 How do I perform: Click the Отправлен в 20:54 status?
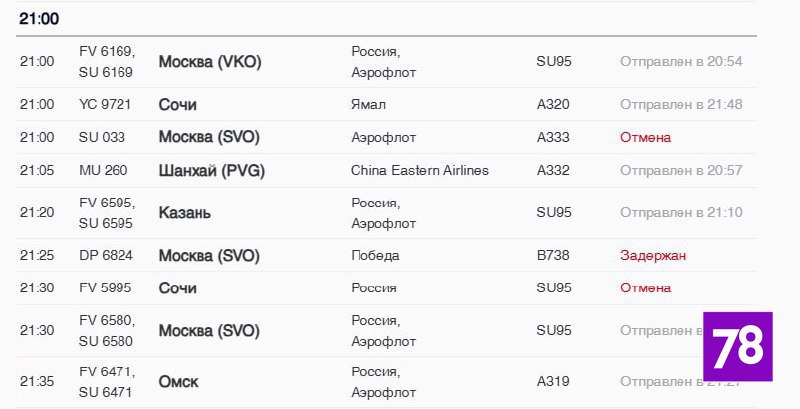click(681, 61)
